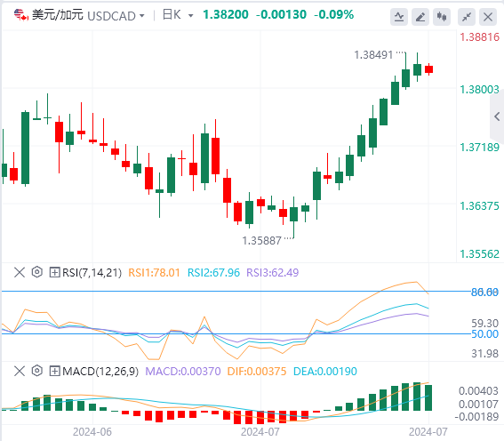Expand the MACD panel plus box
504x441 pixels.
54,372
